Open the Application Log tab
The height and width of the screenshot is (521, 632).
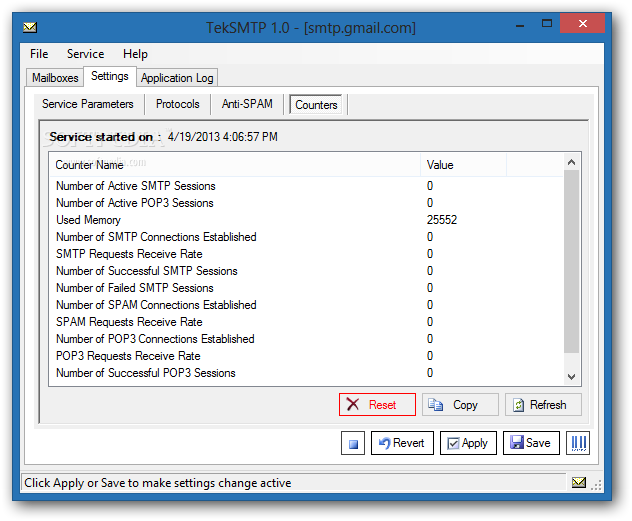(177, 78)
